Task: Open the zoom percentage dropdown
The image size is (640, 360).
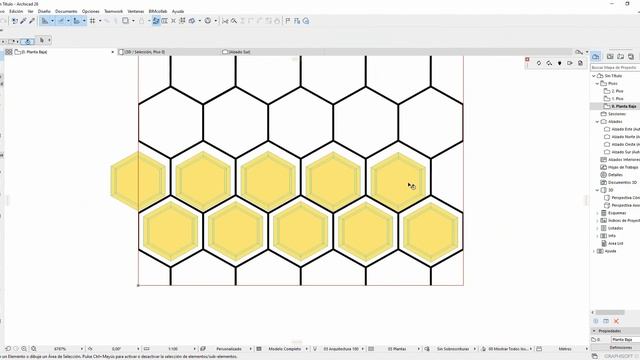Action: tap(82, 349)
